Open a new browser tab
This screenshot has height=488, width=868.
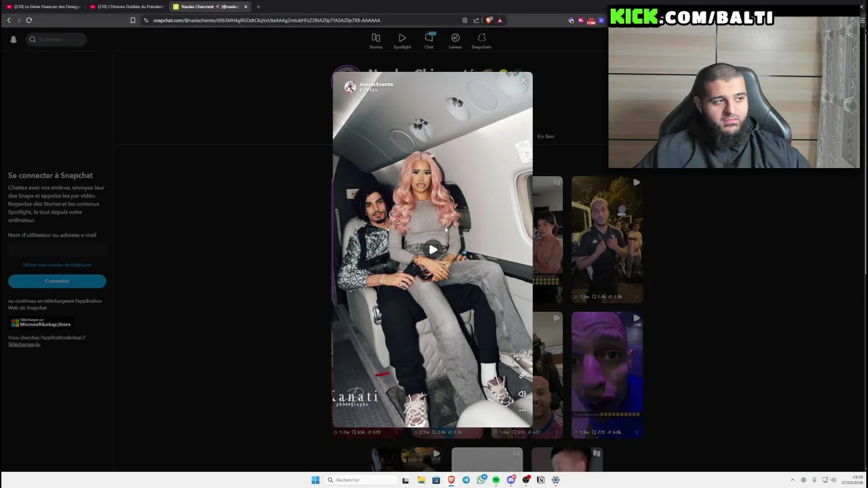click(x=258, y=7)
